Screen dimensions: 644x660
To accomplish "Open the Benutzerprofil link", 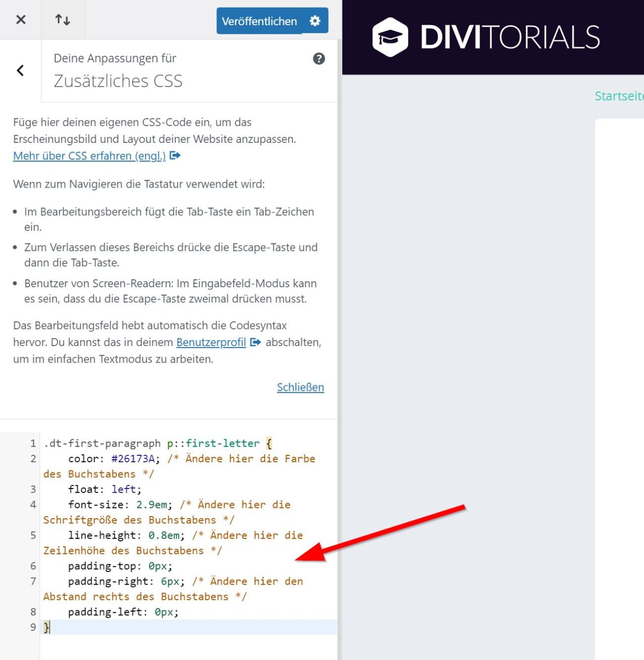I will click(211, 342).
